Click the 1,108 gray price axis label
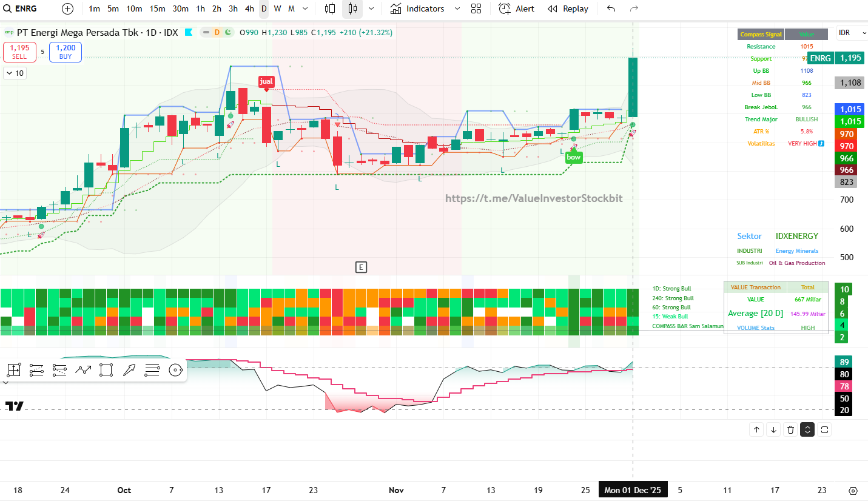This screenshot has height=501, width=868. pyautogui.click(x=850, y=82)
